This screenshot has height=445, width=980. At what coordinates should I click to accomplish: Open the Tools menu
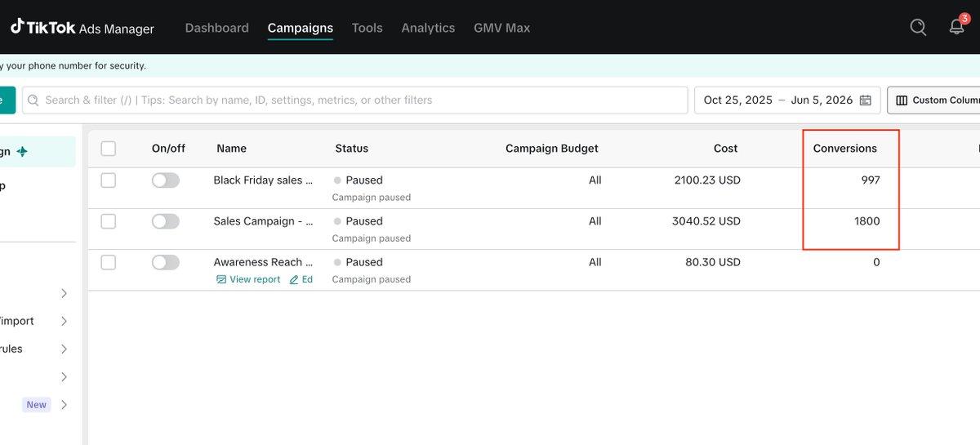tap(367, 28)
